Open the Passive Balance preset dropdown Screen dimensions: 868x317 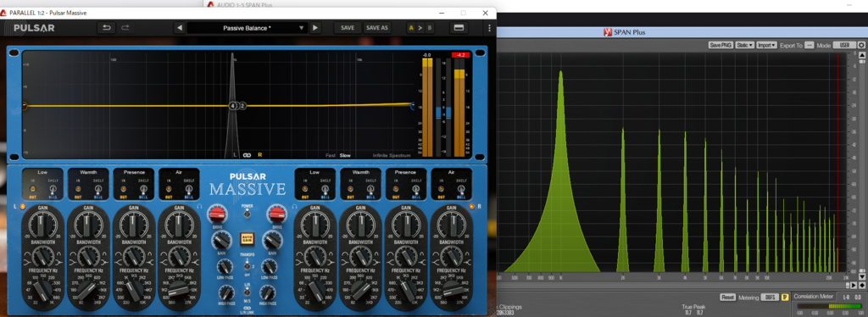click(x=247, y=28)
